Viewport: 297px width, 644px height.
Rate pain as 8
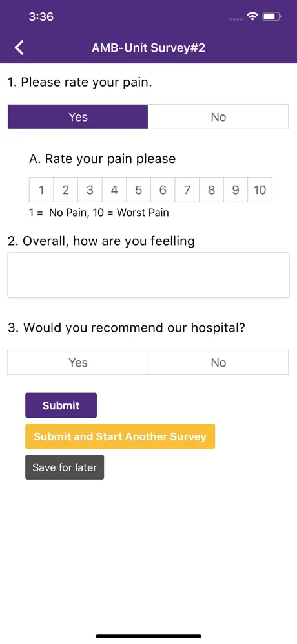coord(211,189)
